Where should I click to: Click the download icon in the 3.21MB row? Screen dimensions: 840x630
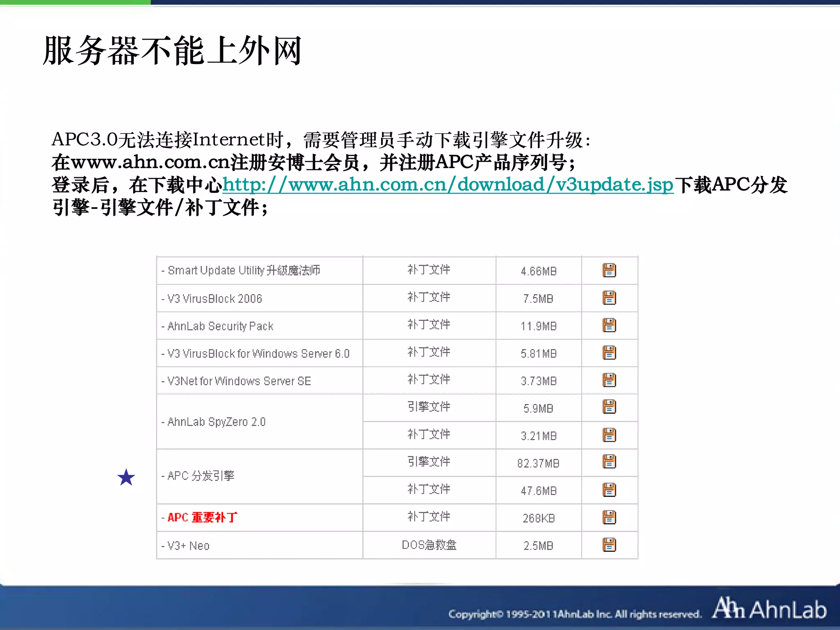(x=609, y=435)
